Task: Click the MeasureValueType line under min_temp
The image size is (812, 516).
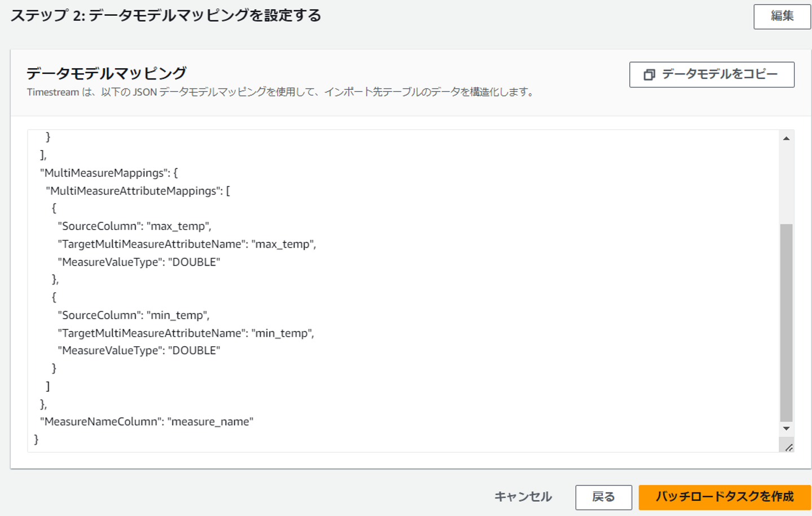Action: [x=139, y=351]
